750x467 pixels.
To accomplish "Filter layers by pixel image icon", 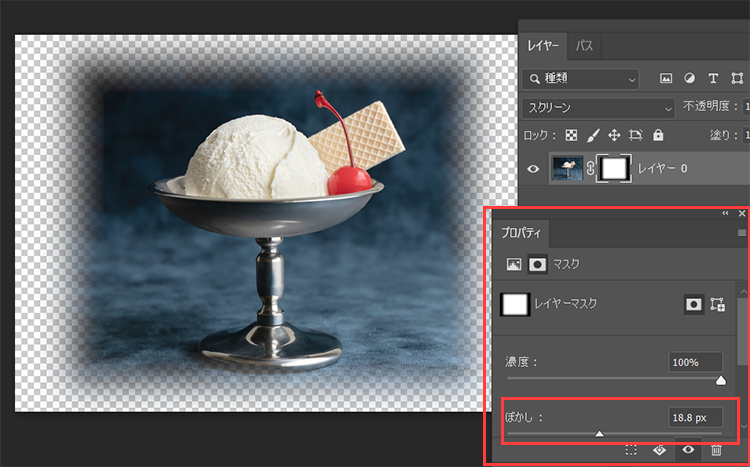I will pyautogui.click(x=666, y=79).
